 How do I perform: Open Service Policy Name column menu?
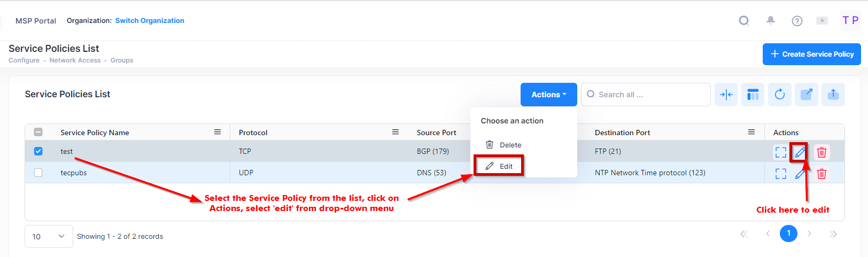[218, 132]
